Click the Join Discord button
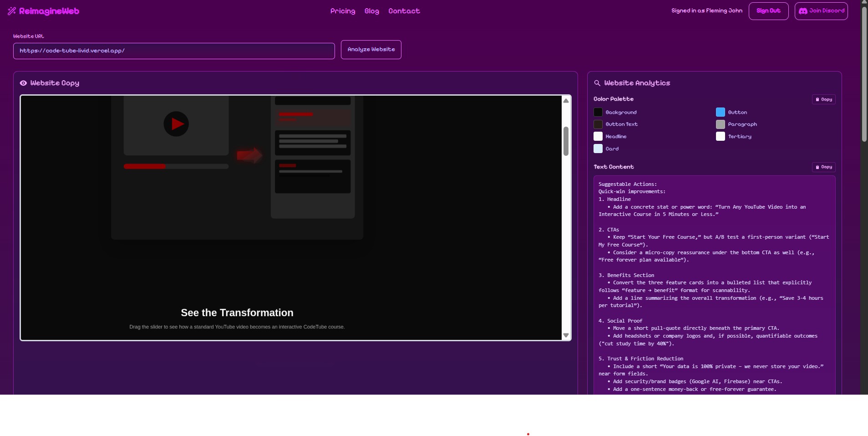This screenshot has height=436, width=868. pyautogui.click(x=821, y=11)
